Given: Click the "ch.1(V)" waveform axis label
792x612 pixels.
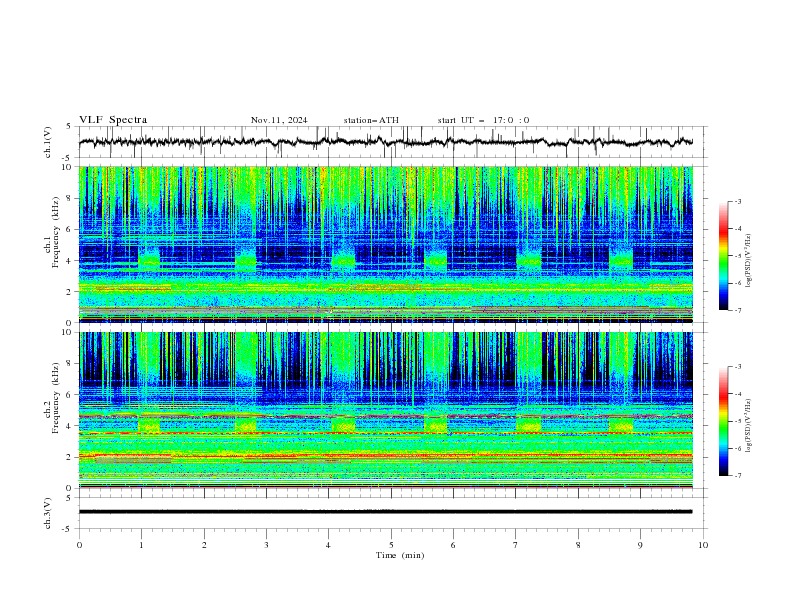Looking at the screenshot, I should click(48, 142).
